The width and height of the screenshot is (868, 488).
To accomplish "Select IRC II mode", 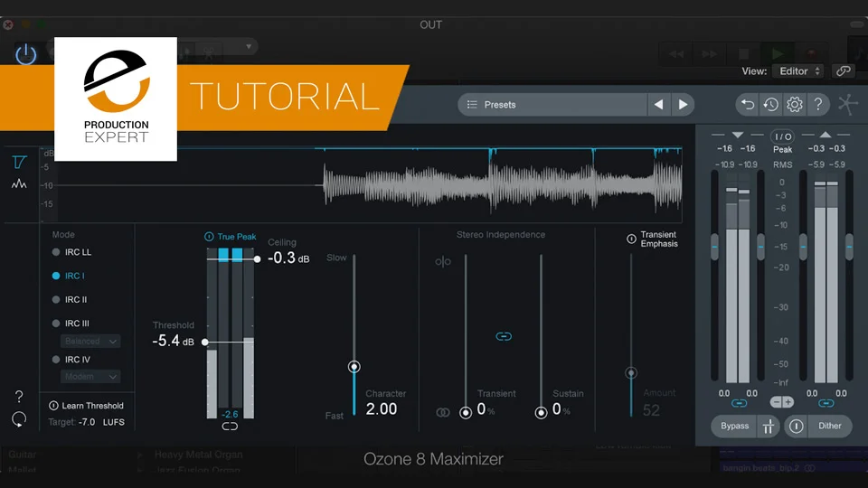I will (x=70, y=299).
